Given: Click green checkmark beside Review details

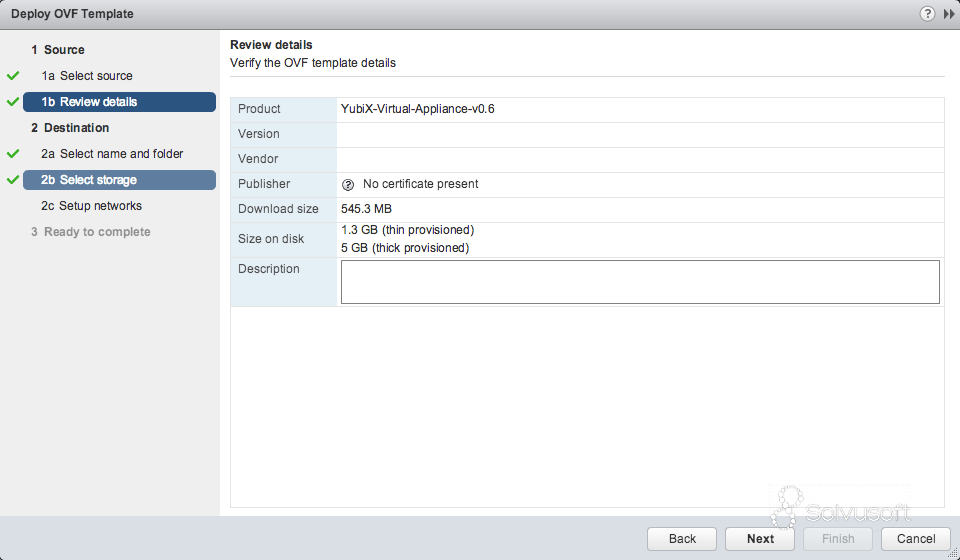Looking at the screenshot, I should coord(13,102).
